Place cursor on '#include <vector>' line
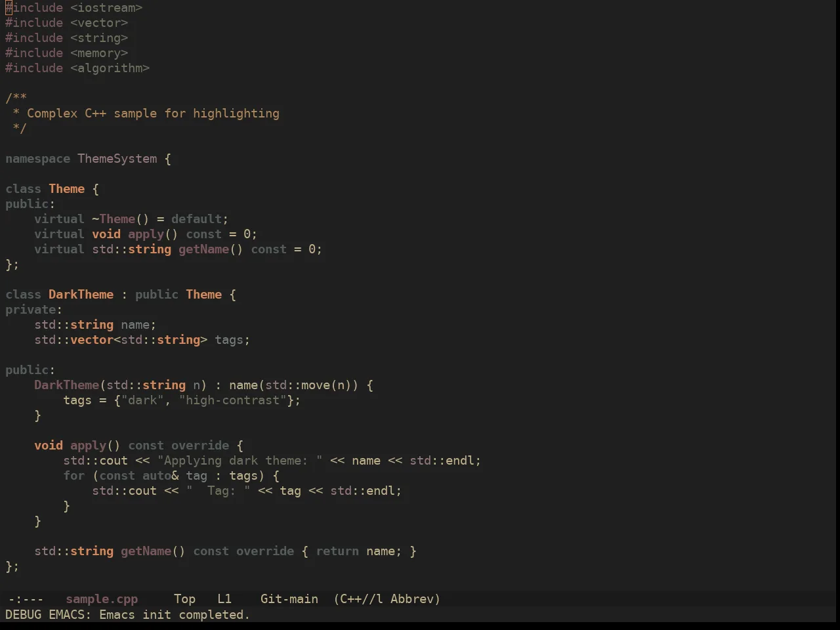Image resolution: width=840 pixels, height=630 pixels. coord(67,23)
